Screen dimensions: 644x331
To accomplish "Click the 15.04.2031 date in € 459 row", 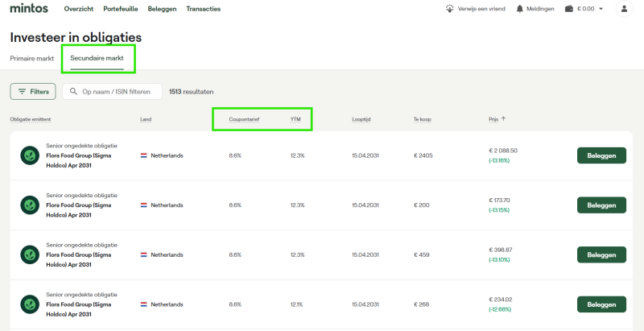I will 365,254.
